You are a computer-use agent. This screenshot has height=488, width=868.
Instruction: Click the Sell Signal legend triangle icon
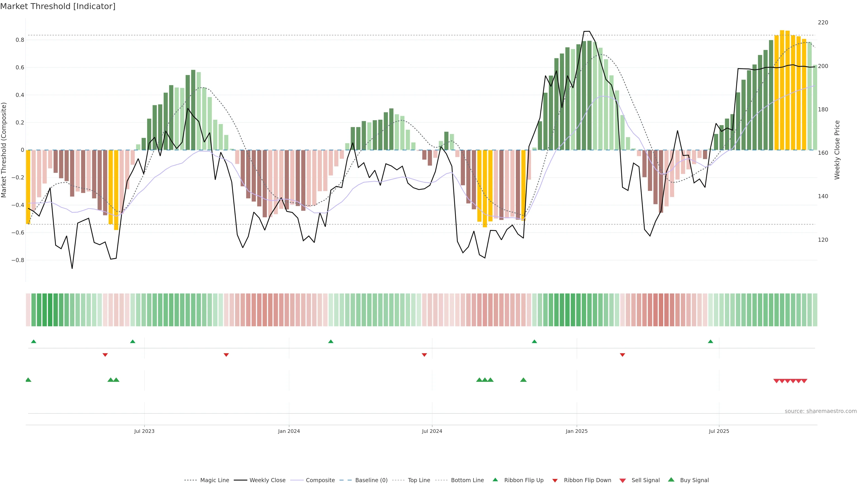coord(622,481)
